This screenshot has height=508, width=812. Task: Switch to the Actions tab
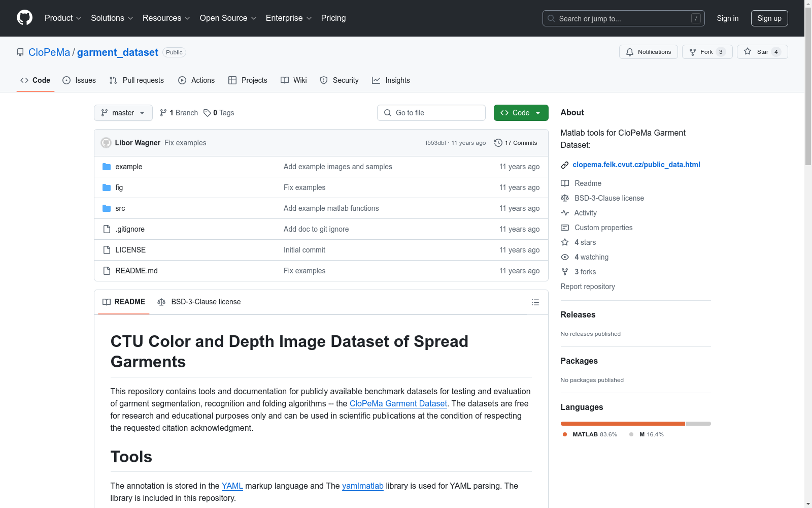tap(196, 80)
